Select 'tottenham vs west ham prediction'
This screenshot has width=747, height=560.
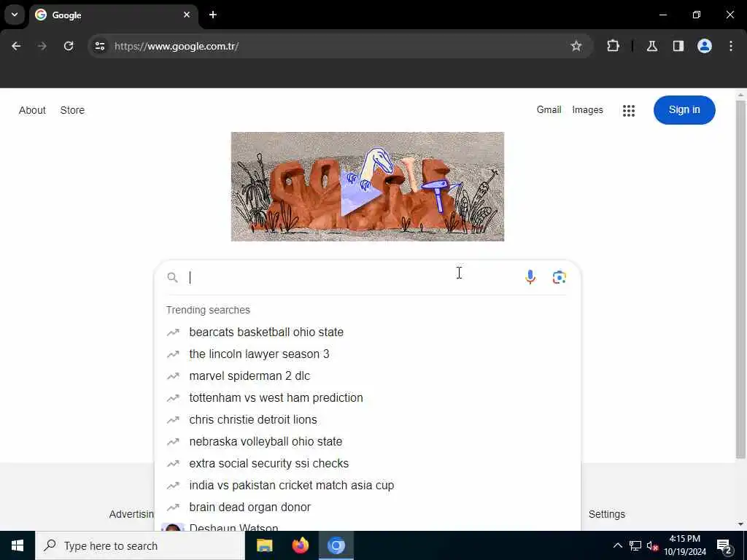[368, 397]
